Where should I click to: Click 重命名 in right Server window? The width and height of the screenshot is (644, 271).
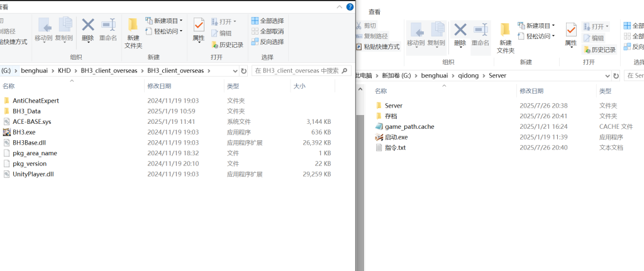tap(480, 35)
